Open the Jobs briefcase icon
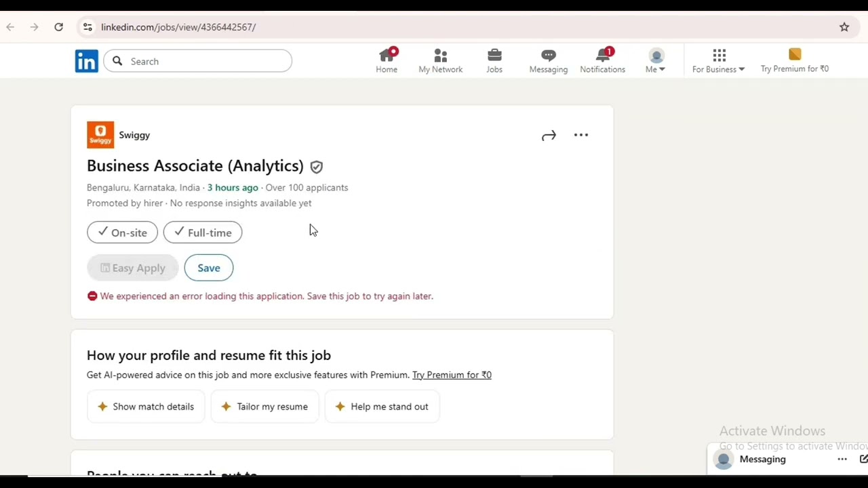 (494, 60)
